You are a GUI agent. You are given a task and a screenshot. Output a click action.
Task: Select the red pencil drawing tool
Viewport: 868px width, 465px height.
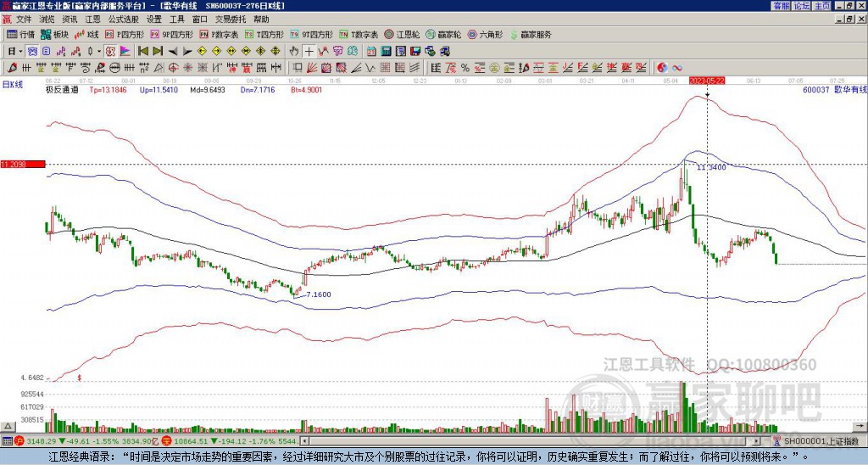click(x=12, y=68)
